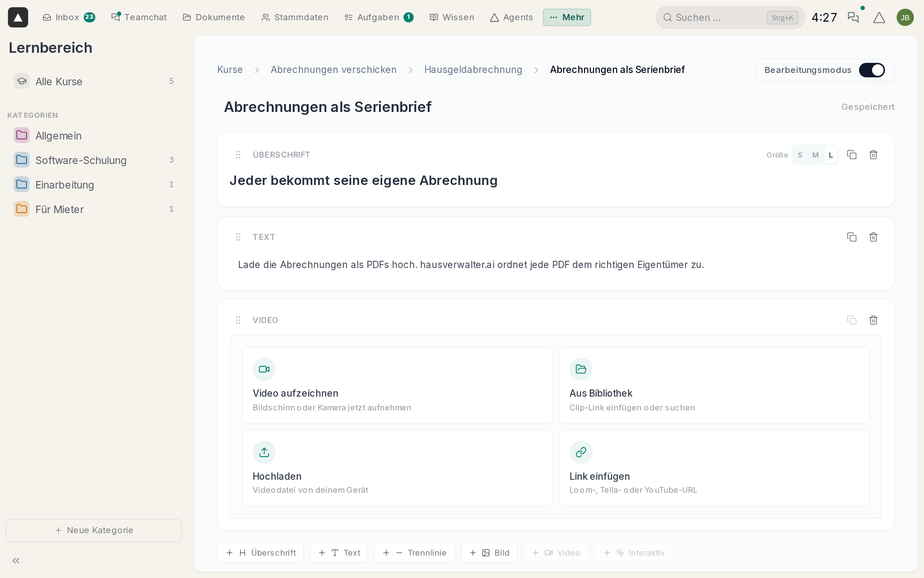Open the Software-Schulung category
Screen dimensions: 924x578
pos(94,160)
